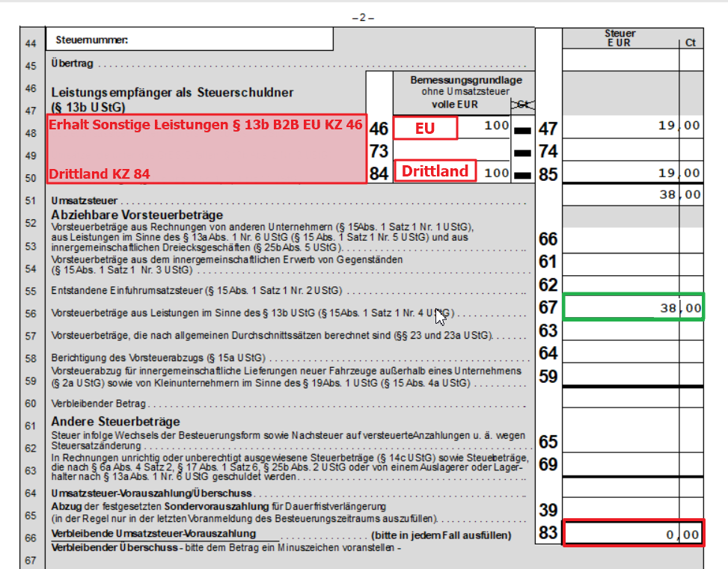Image resolution: width=728 pixels, height=569 pixels.
Task: Click the empty Kennzahl 74 tax field
Action: coord(632,150)
